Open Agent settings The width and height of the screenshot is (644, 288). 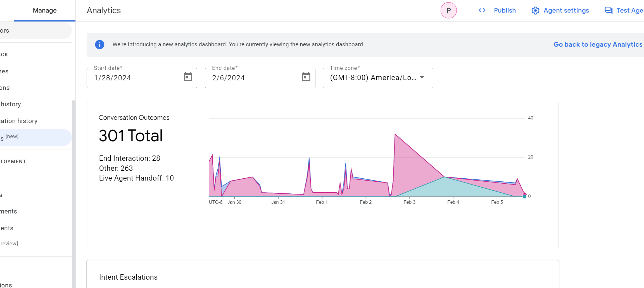click(566, 11)
